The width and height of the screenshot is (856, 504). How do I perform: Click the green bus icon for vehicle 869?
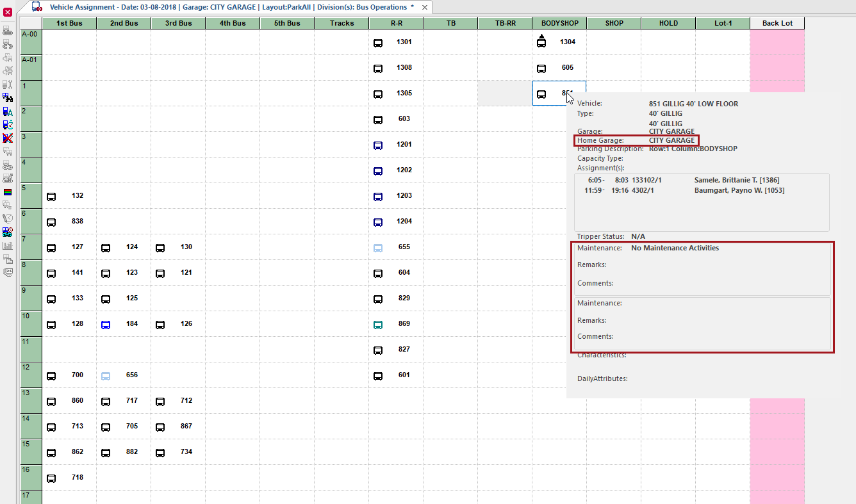pyautogui.click(x=377, y=324)
